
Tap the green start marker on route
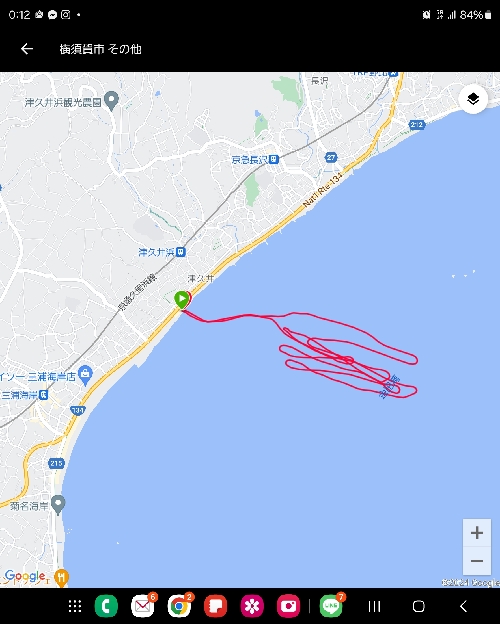click(x=182, y=299)
